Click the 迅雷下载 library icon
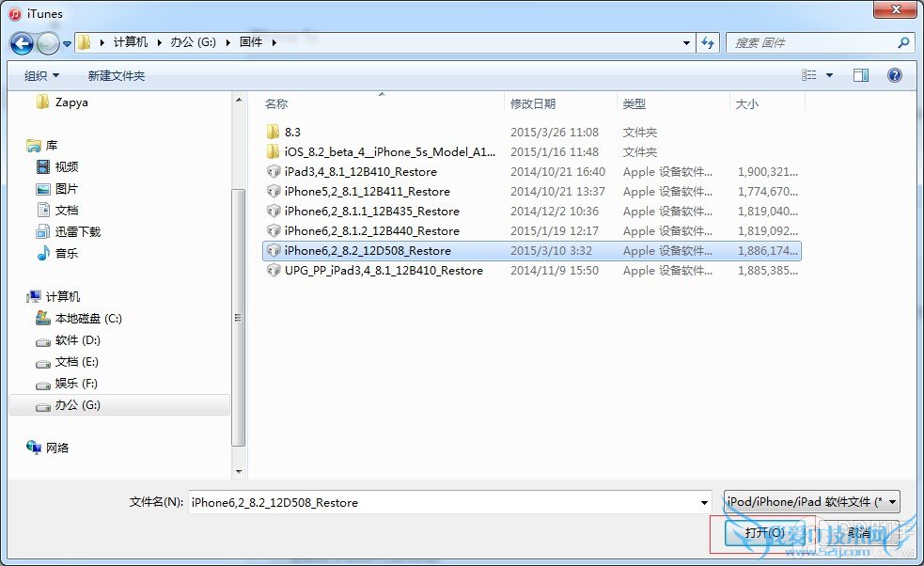 tap(43, 231)
